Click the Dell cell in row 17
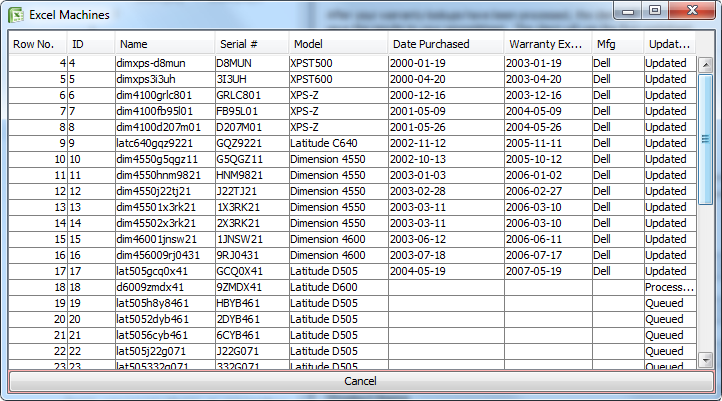Screen dimensions: 722x401 click(x=617, y=271)
